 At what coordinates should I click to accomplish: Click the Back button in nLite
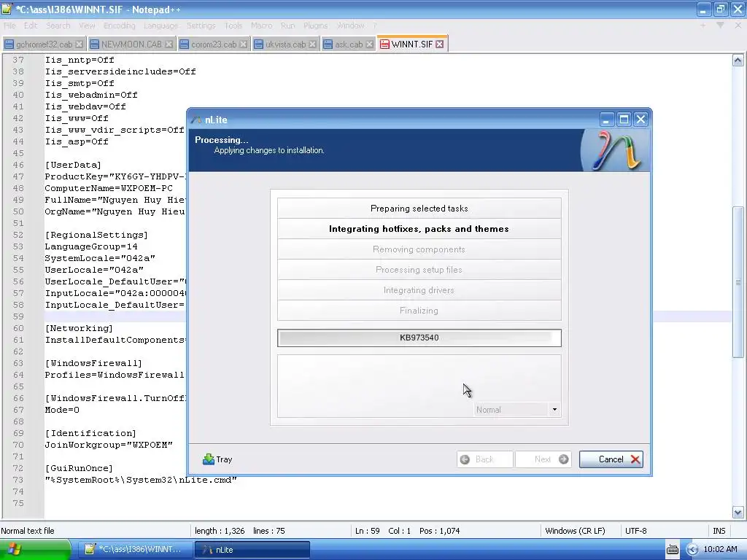pos(485,459)
